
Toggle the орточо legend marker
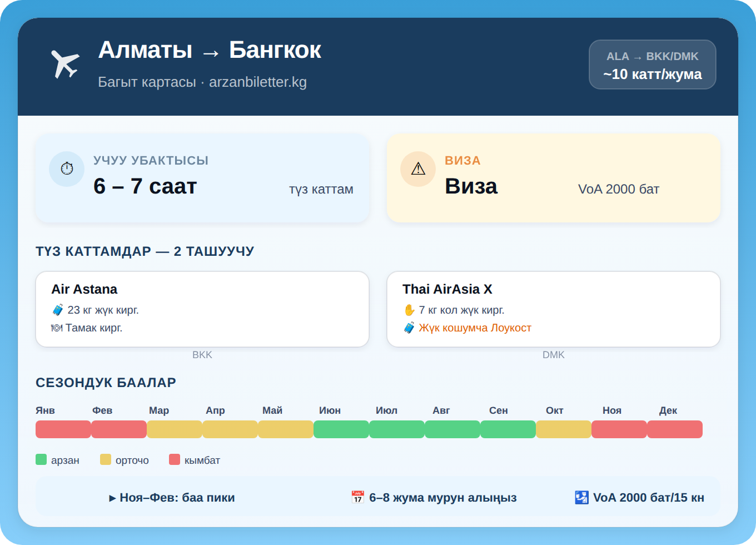[x=105, y=459]
